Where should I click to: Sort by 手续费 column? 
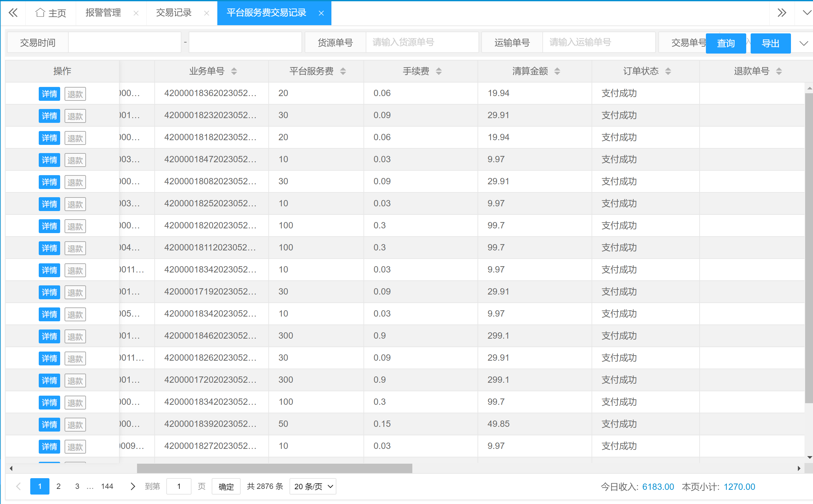439,71
